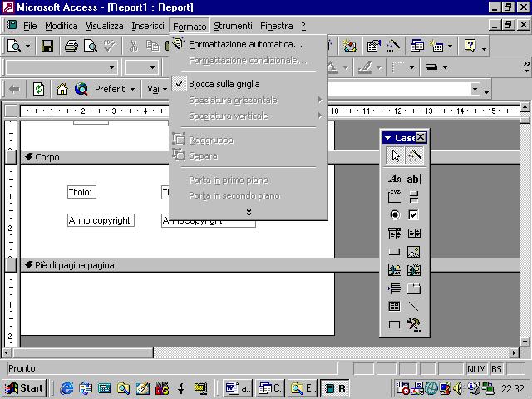The height and width of the screenshot is (399, 532).
Task: Select the Page Break tool
Action: [x=395, y=288]
